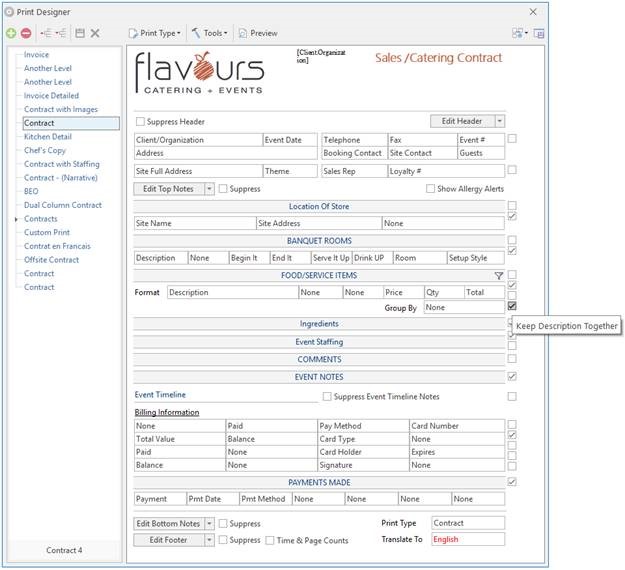
Task: Enable Show Allergy Alerts checkbox
Action: [430, 189]
